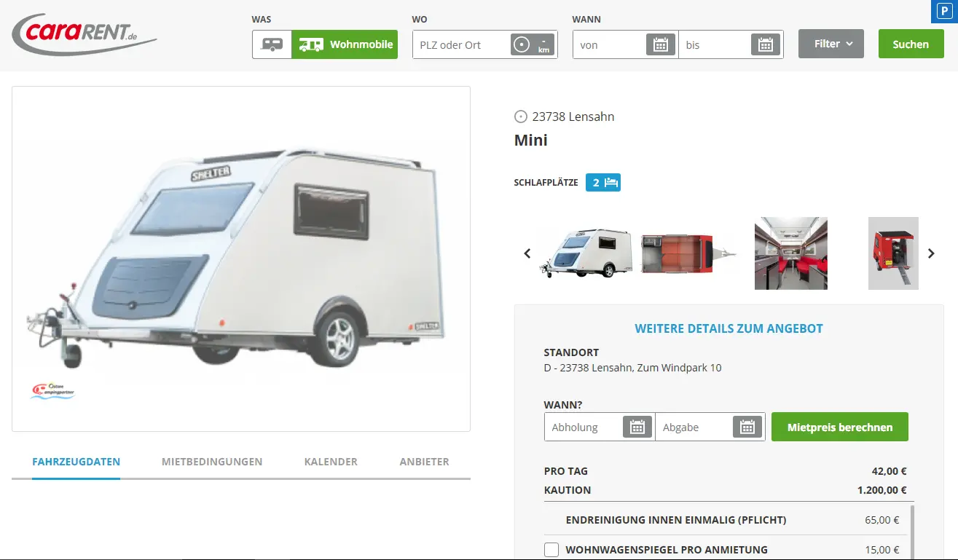Open the Kalender tab
This screenshot has height=560, width=958.
pos(331,462)
